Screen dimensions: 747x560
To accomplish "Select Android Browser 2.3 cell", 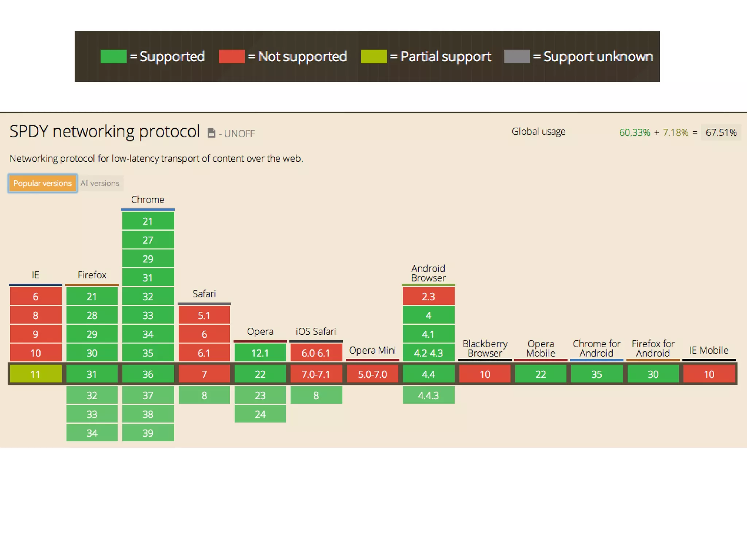I will coord(428,296).
